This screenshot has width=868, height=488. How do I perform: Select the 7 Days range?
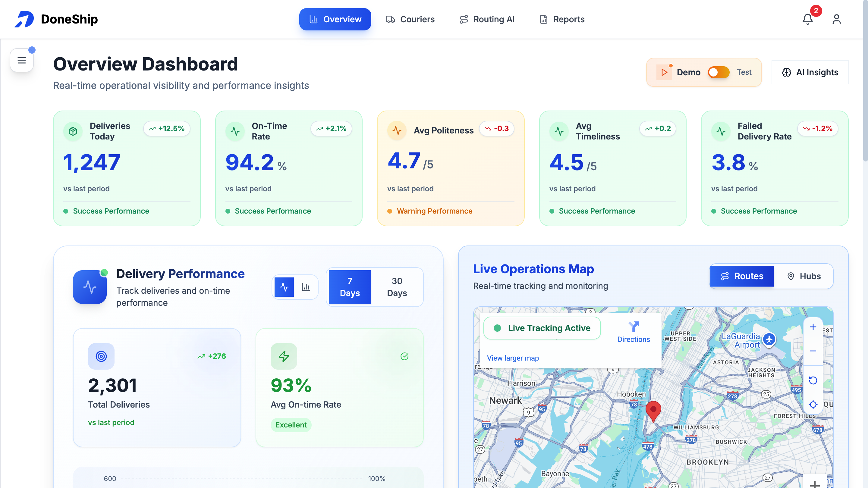[349, 287]
